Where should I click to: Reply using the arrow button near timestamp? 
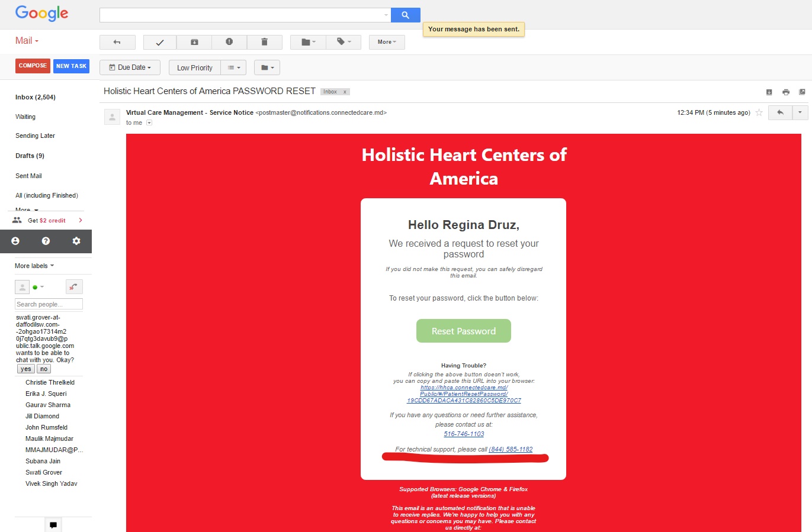point(780,112)
